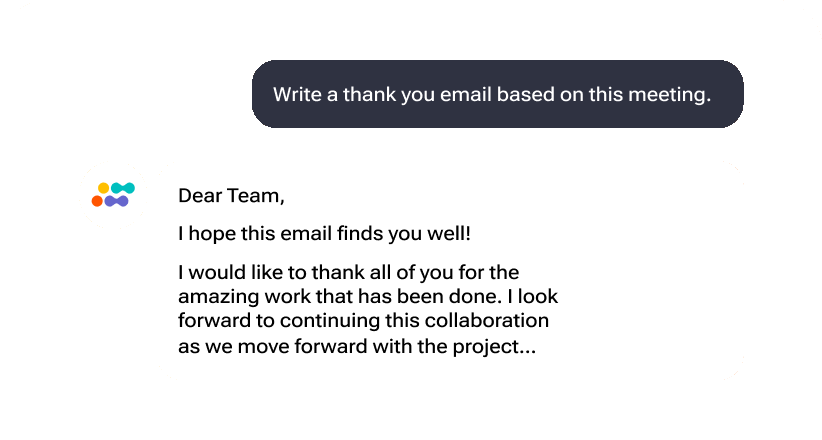Image resolution: width=822 pixels, height=440 pixels.
Task: Click the teal shape in the logo
Action: coord(123,188)
